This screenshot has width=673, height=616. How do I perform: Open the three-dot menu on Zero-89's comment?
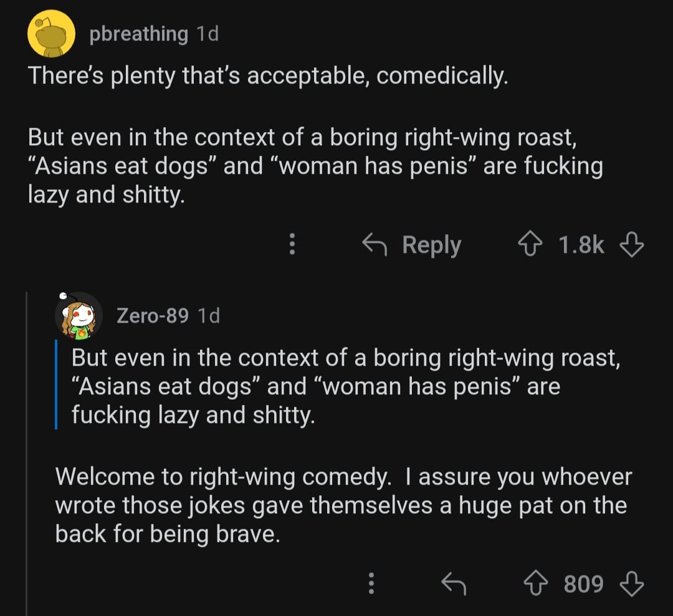(371, 584)
